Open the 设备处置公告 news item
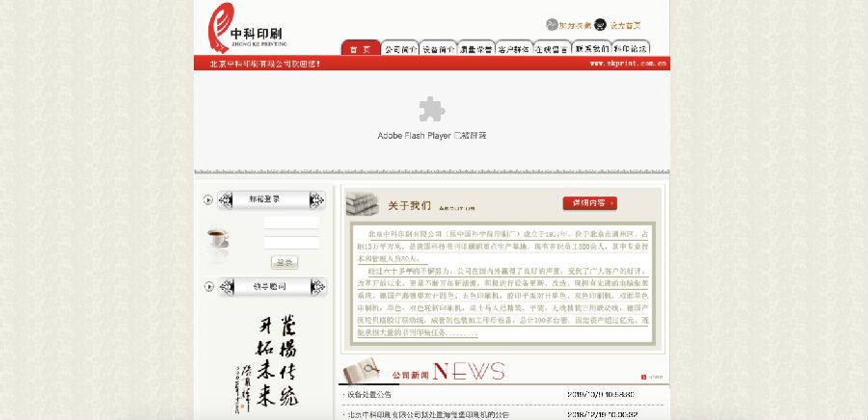The width and height of the screenshot is (868, 420). tap(369, 395)
